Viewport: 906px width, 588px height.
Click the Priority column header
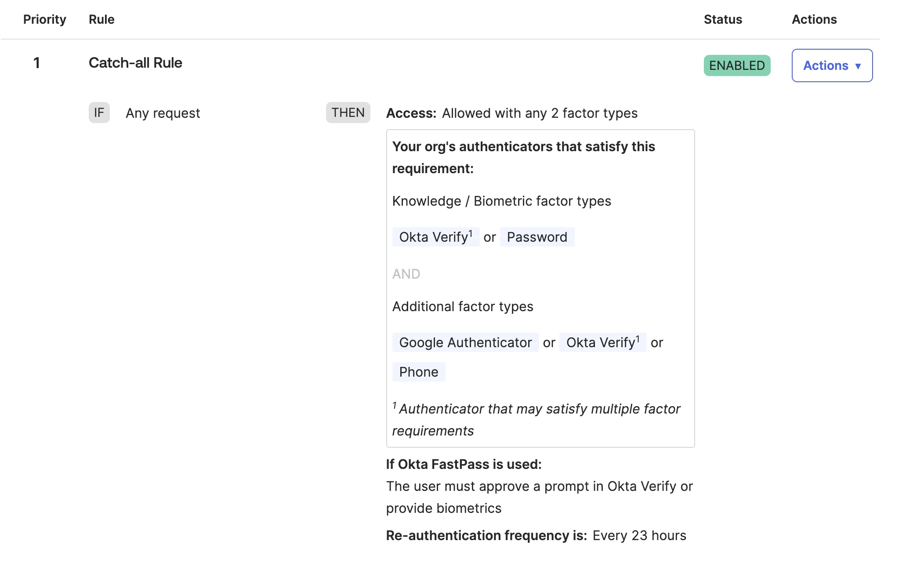click(45, 19)
